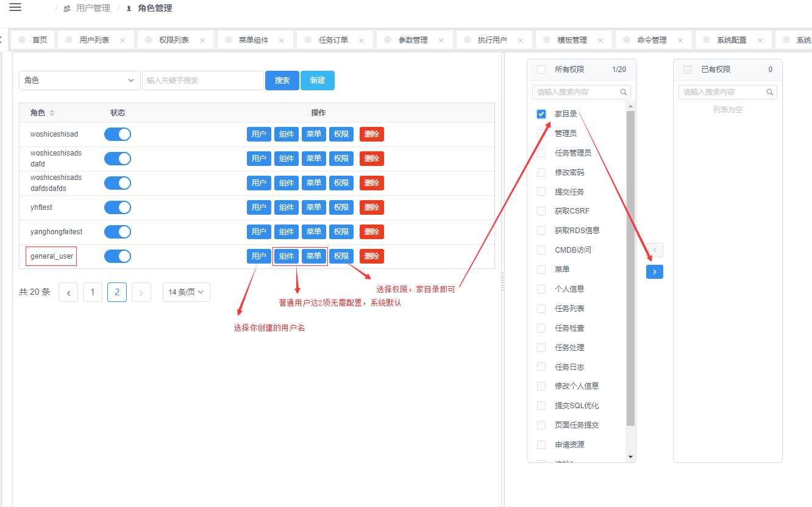The image size is (812, 507).
Task: Toggle status switch for yanghongfeitest
Action: 118,232
